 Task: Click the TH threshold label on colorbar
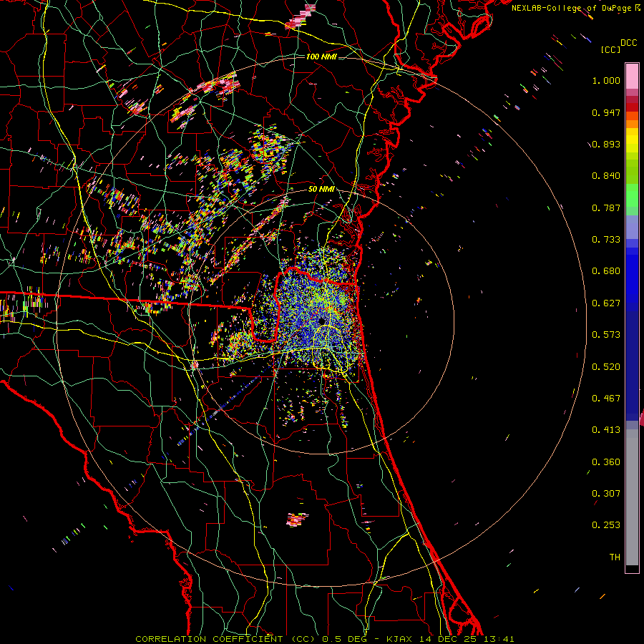(x=615, y=557)
